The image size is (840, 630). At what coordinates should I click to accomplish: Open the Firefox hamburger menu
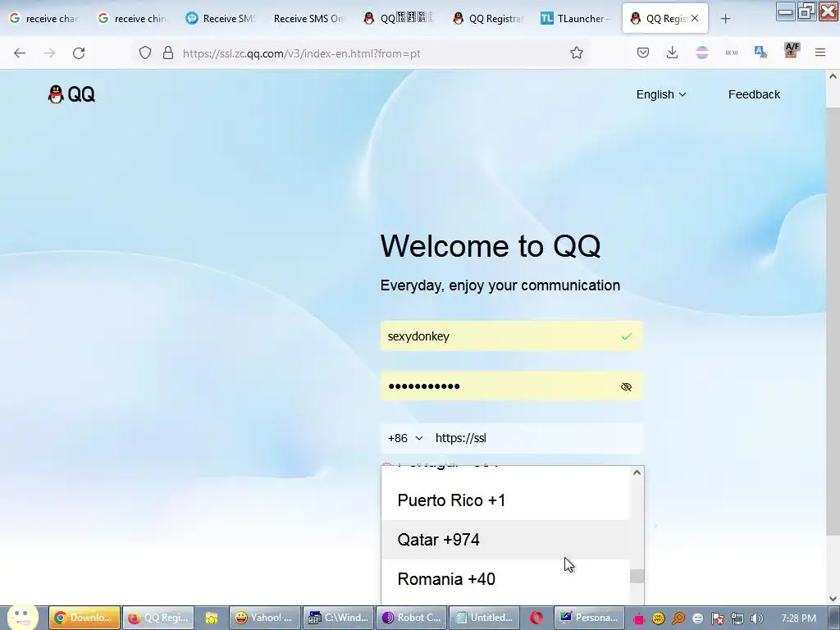click(x=820, y=53)
